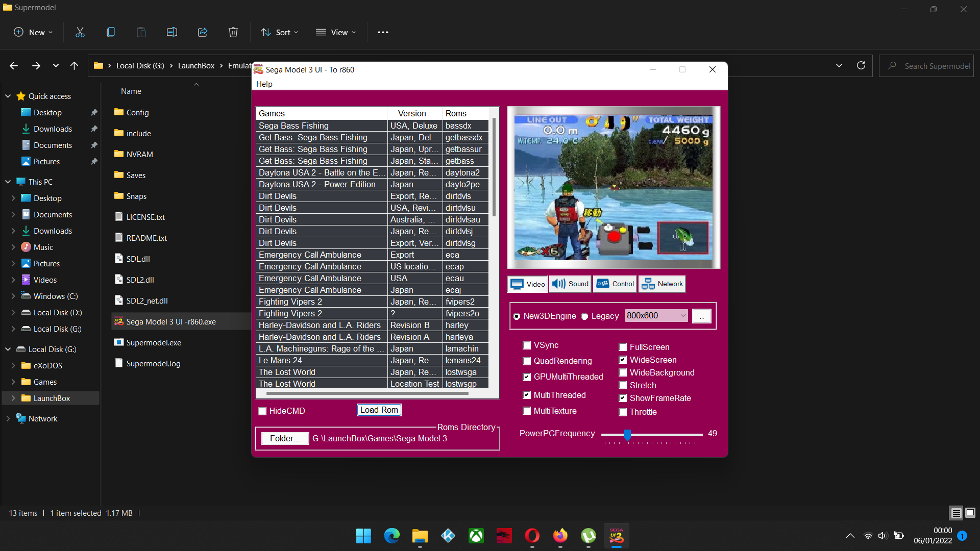Open the Help menu

coord(264,84)
